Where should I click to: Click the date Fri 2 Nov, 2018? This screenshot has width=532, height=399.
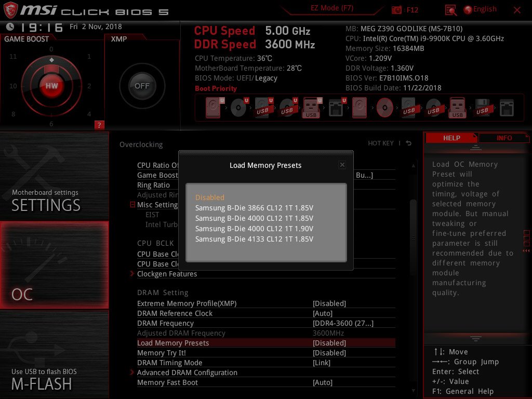(x=96, y=26)
